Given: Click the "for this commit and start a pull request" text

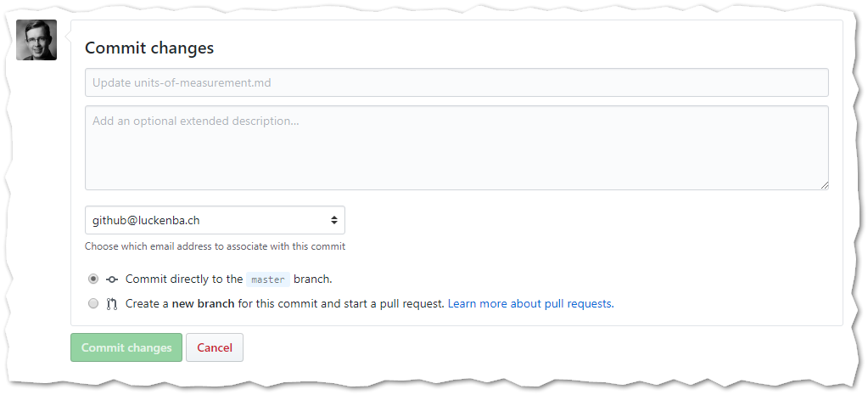Looking at the screenshot, I should pyautogui.click(x=341, y=303).
